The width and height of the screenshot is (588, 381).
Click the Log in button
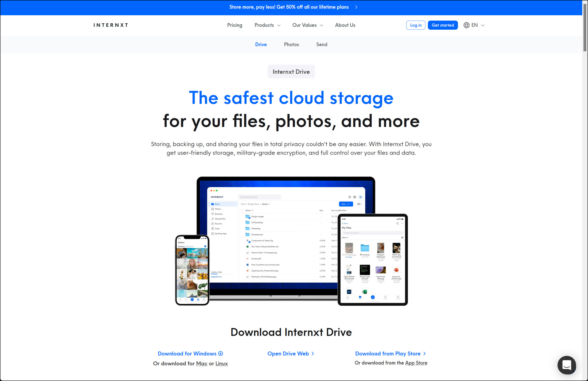point(416,25)
